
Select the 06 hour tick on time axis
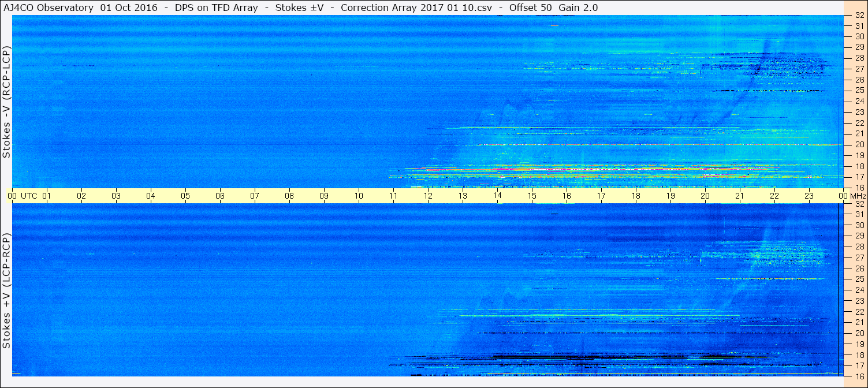point(220,196)
